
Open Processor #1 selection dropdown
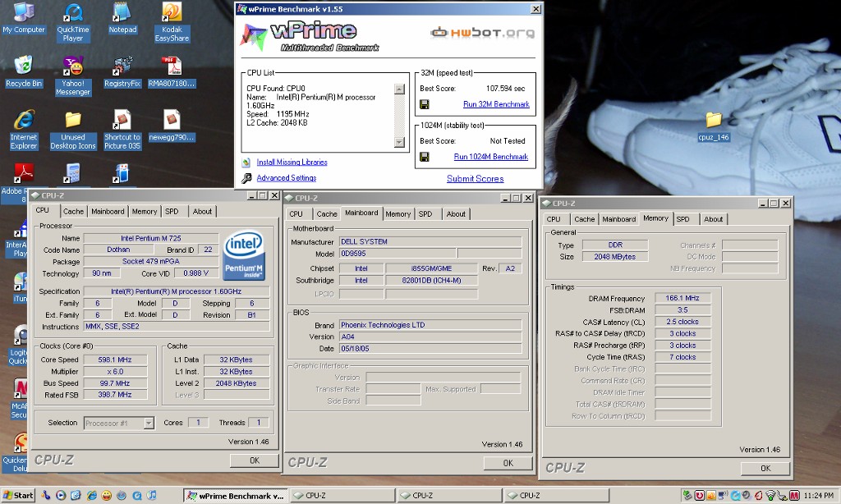point(149,423)
